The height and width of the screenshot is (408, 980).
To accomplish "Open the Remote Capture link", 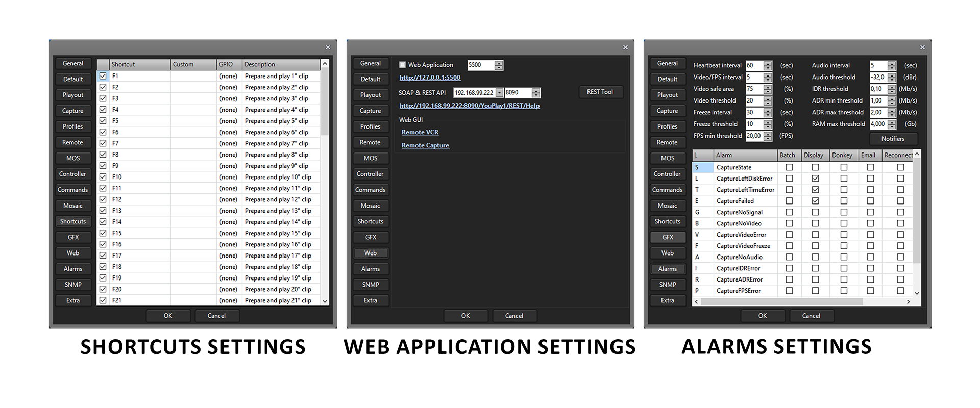I will [425, 145].
